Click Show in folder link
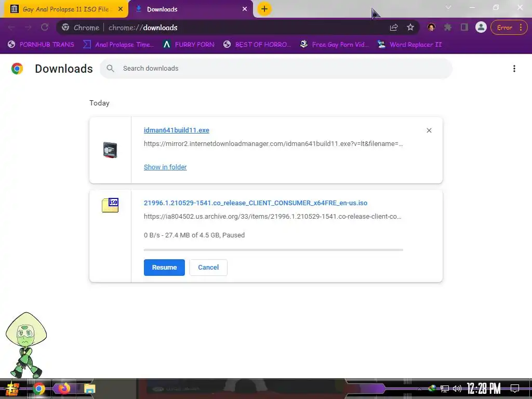The image size is (532, 399). coord(165,167)
